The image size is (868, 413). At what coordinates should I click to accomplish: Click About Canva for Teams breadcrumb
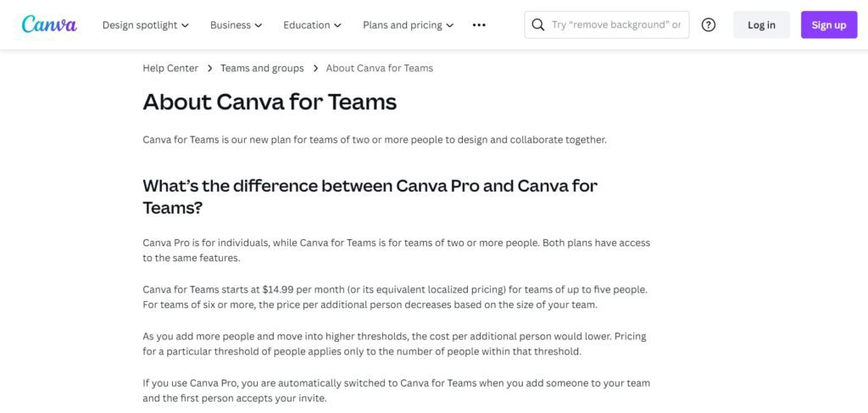click(x=379, y=68)
